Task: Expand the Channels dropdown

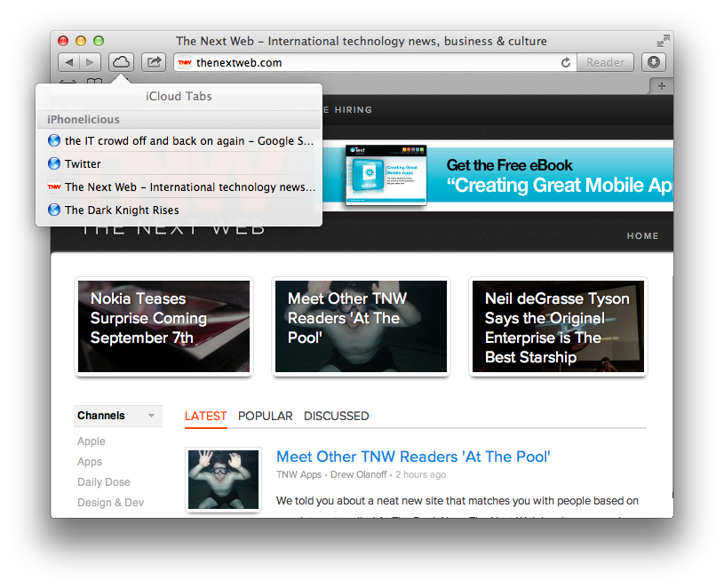Action: [x=118, y=416]
